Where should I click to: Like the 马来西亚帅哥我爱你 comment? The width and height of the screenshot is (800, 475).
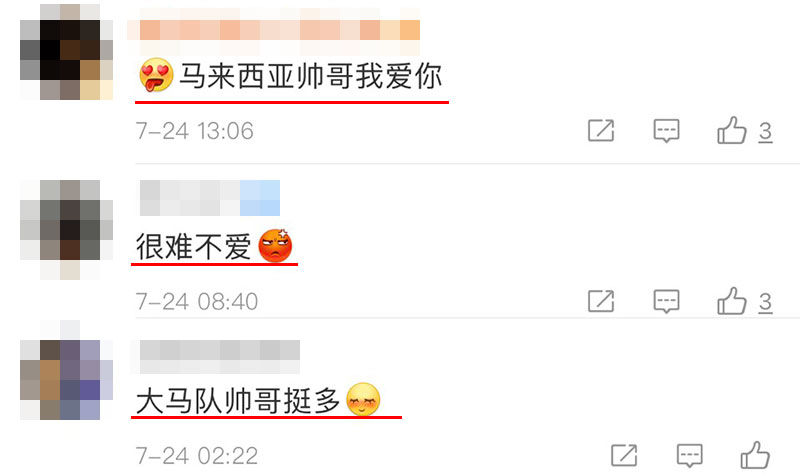pyautogui.click(x=732, y=131)
